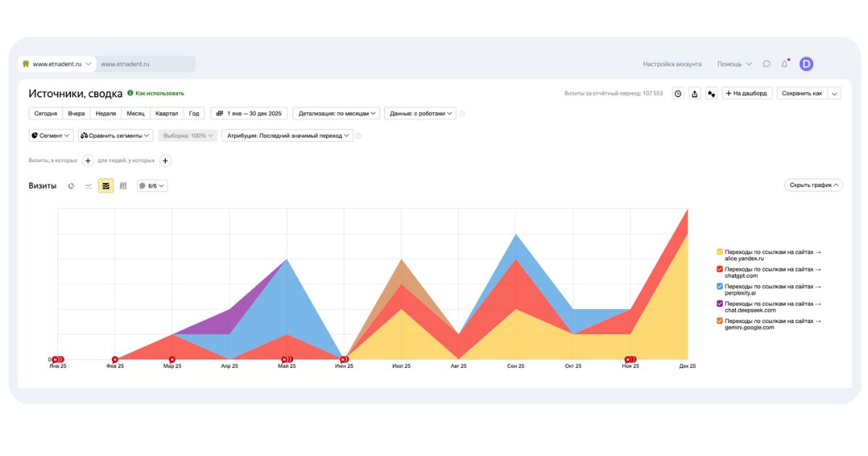
Task: Switch to line chart view icon
Action: (x=88, y=186)
